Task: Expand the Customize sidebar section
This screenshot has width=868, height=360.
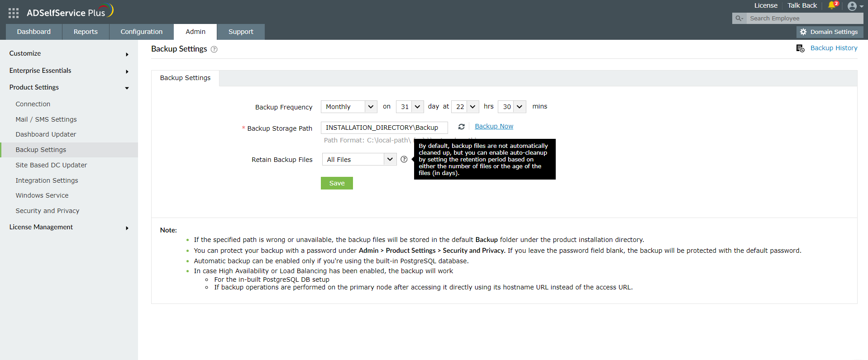Action: (69, 54)
